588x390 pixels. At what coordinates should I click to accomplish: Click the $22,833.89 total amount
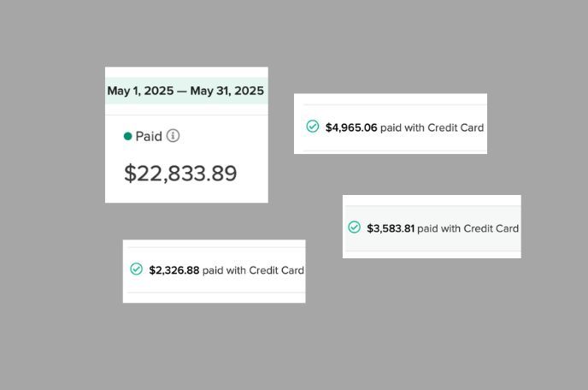click(180, 174)
